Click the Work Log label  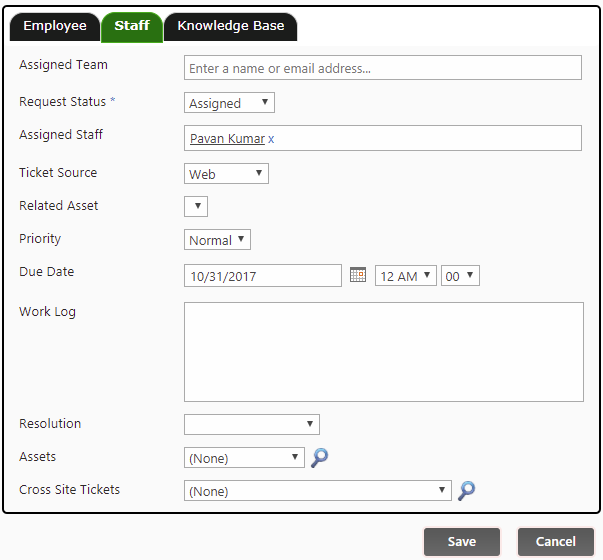click(47, 312)
